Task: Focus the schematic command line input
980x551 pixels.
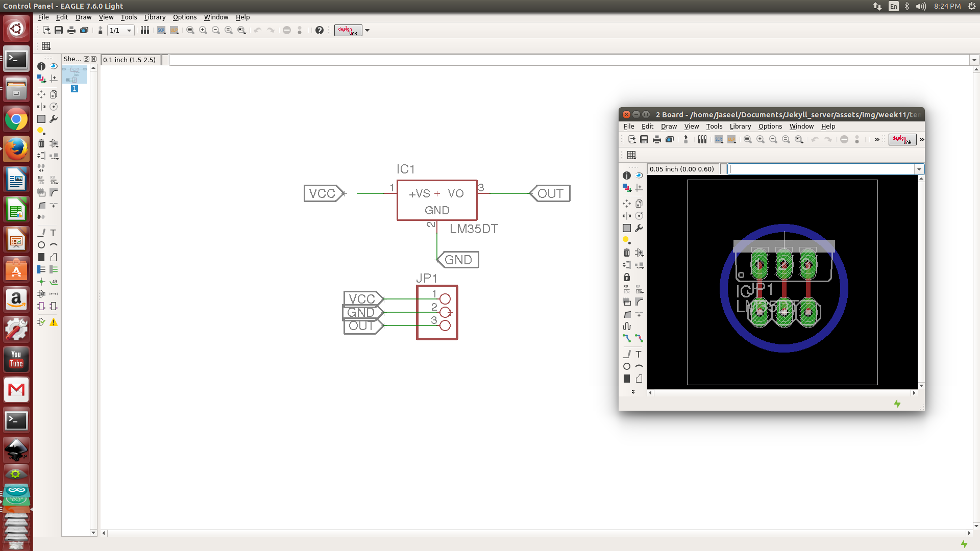Action: coord(569,60)
